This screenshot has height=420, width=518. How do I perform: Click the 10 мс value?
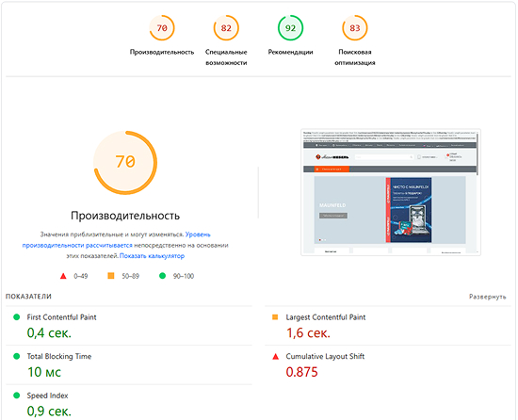44,372
